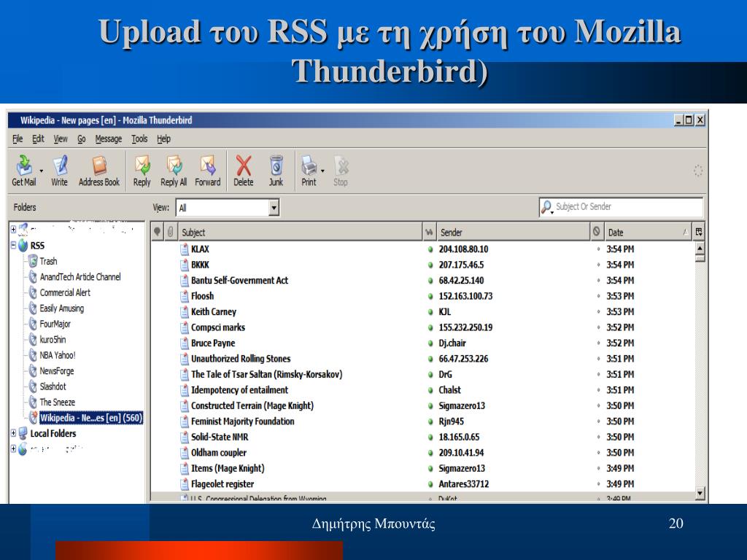This screenshot has height=560, width=747.
Task: Select the Commercial Alert feed
Action: [x=65, y=292]
